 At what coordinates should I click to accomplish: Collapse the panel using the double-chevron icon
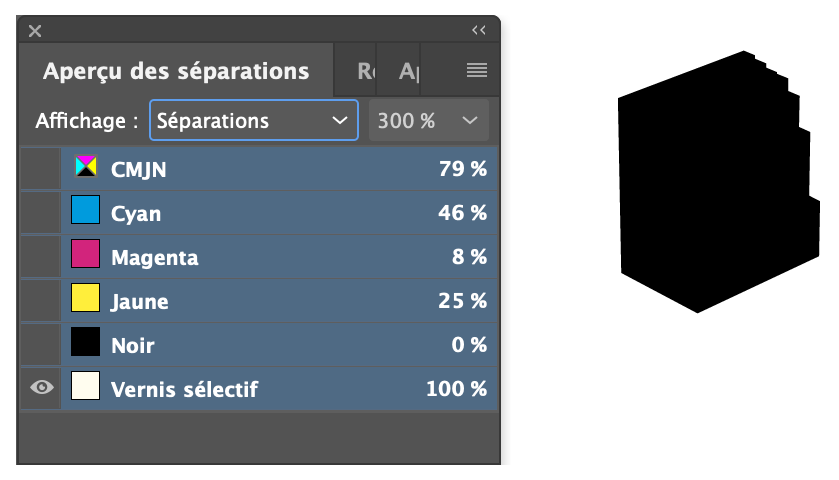point(479,31)
